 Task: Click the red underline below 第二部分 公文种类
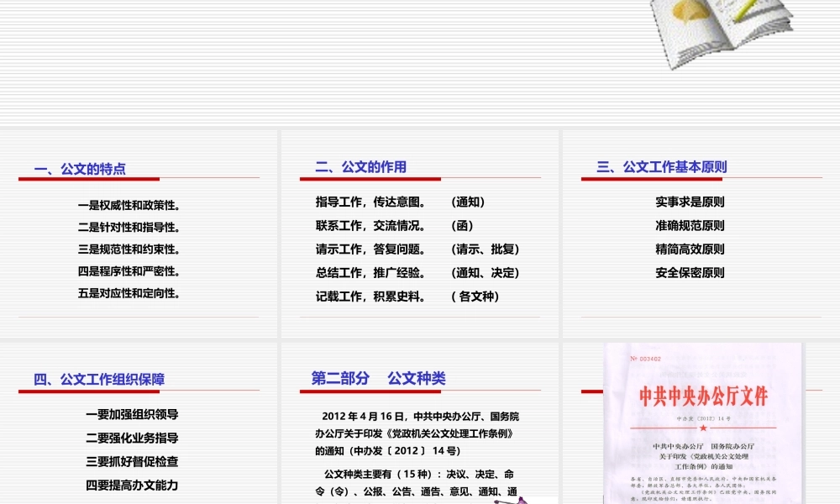370,391
